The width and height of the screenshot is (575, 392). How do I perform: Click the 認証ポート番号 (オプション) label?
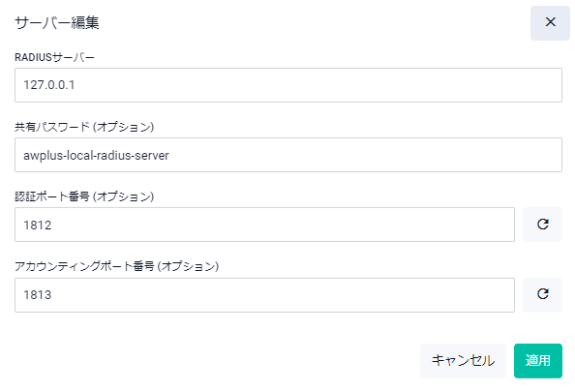tap(84, 196)
